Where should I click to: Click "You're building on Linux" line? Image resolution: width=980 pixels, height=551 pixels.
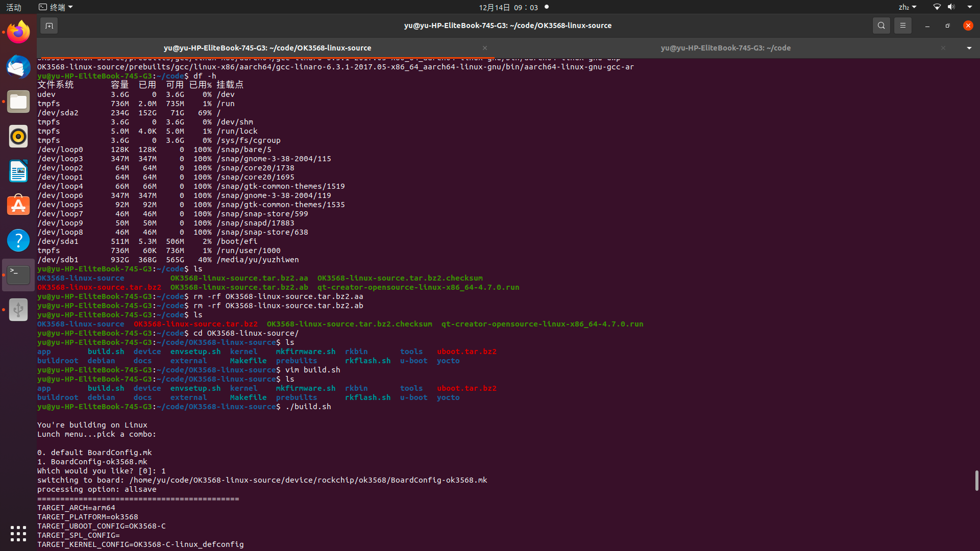(92, 425)
